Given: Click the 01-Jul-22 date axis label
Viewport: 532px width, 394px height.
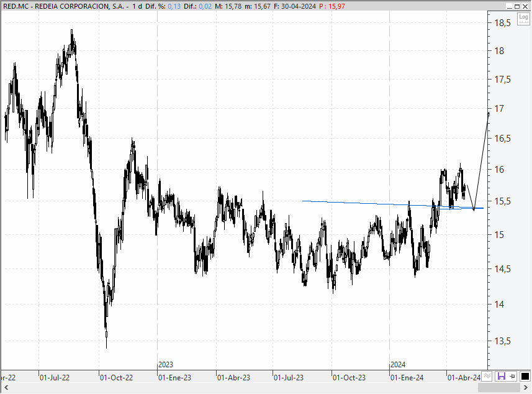Looking at the screenshot, I should point(55,378).
